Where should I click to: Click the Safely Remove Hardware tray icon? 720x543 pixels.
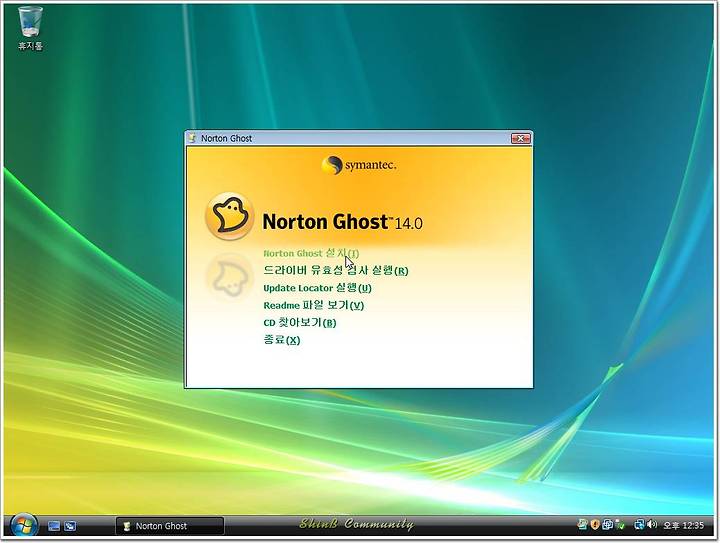[x=620, y=524]
